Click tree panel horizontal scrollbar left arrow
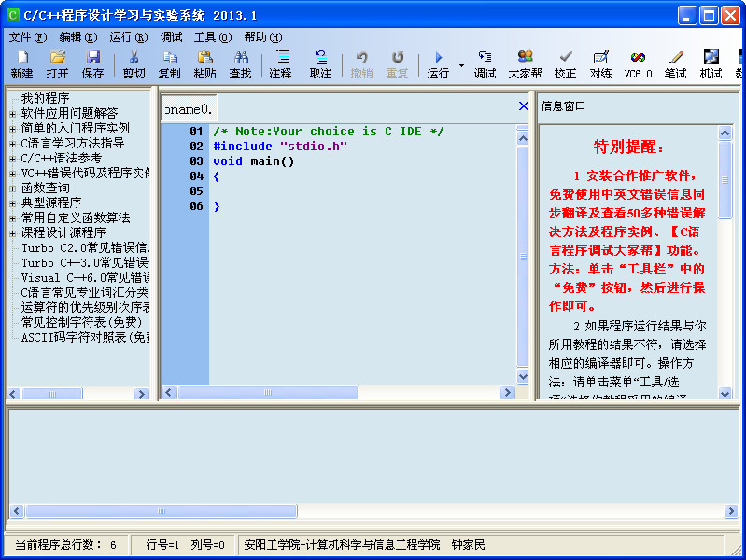The width and height of the screenshot is (746, 560). coord(13,394)
